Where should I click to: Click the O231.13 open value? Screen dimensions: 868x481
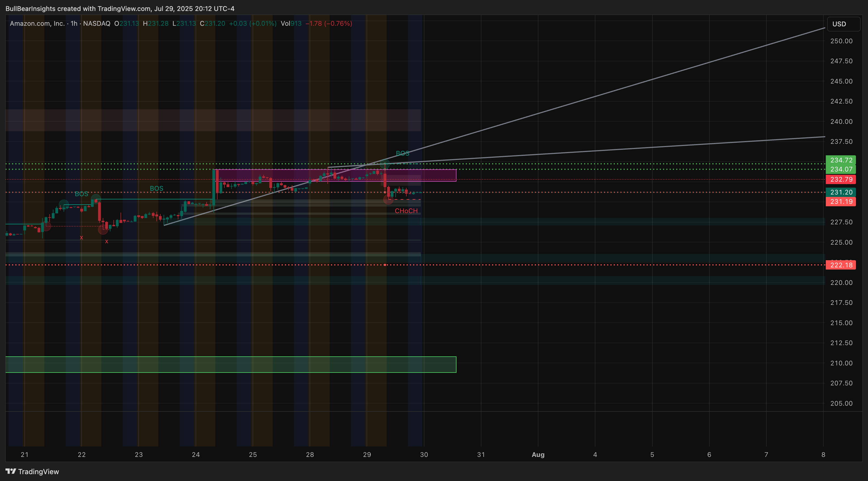[x=126, y=24]
